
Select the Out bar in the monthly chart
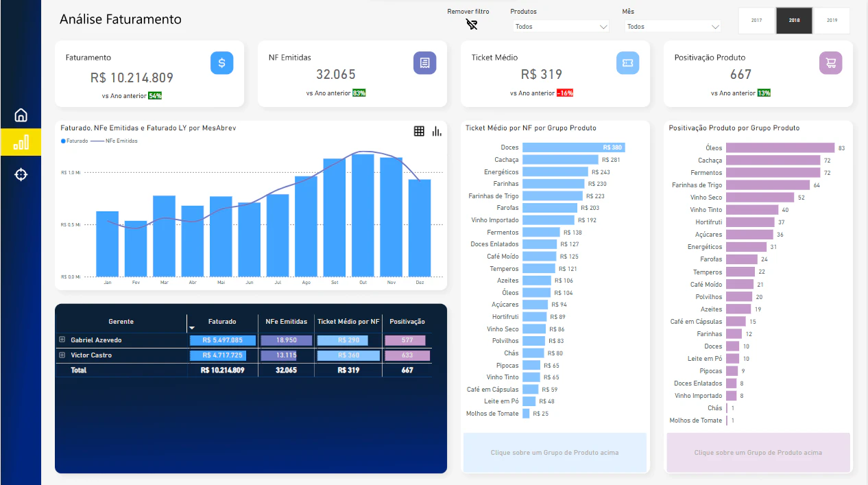coord(363,215)
